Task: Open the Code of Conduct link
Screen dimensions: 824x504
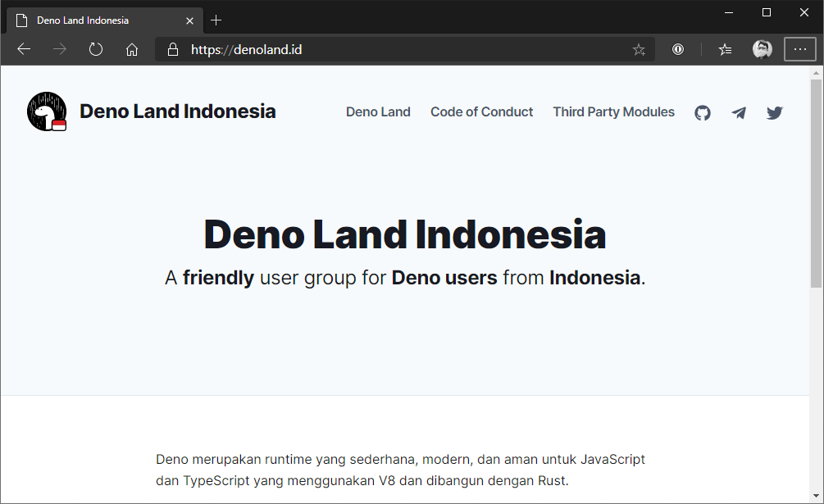Action: [481, 111]
